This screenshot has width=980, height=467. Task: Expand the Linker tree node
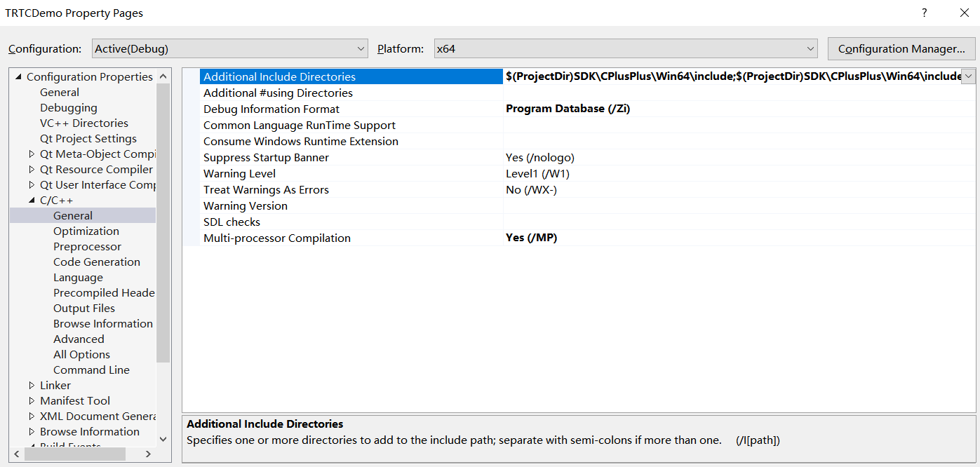point(32,386)
